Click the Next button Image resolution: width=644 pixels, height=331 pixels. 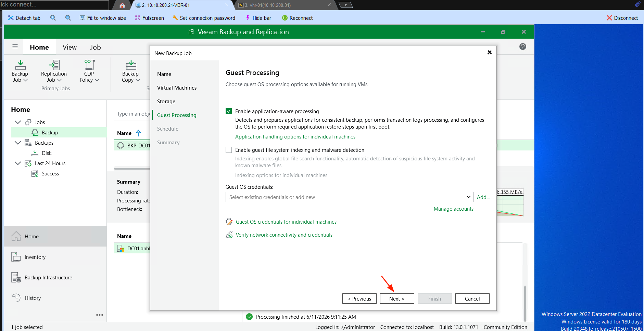397,299
